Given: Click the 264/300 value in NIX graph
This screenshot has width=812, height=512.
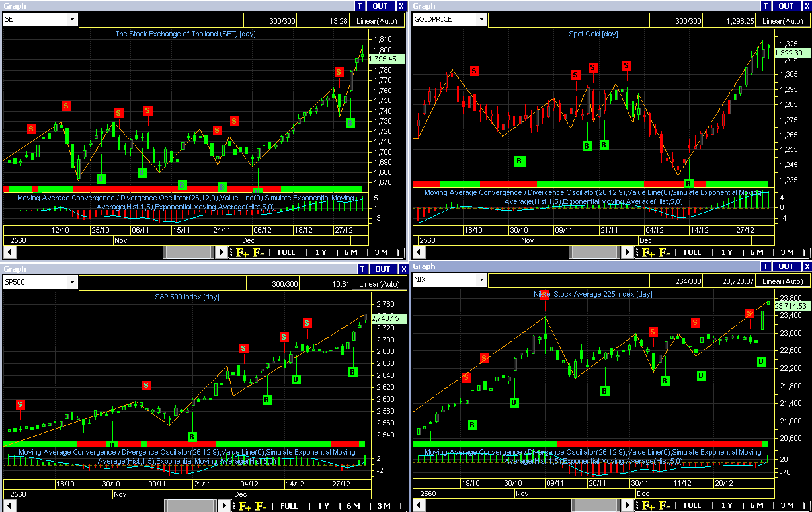Looking at the screenshot, I should pos(688,280).
